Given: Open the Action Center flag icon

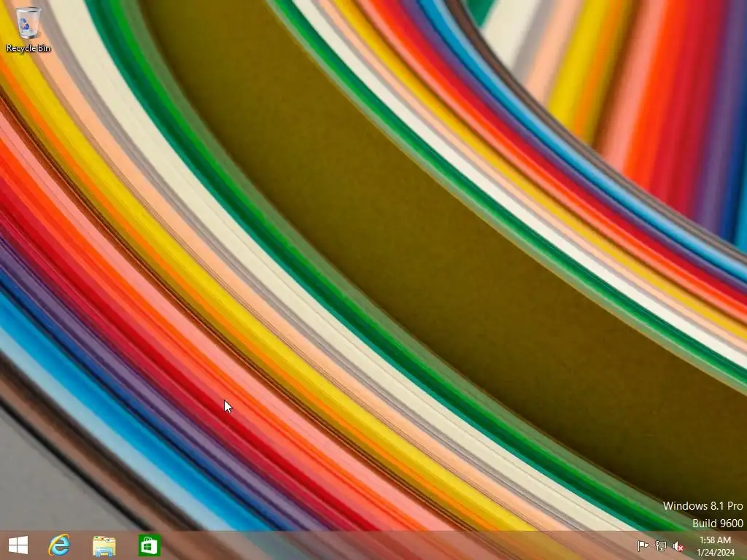Looking at the screenshot, I should tap(643, 545).
